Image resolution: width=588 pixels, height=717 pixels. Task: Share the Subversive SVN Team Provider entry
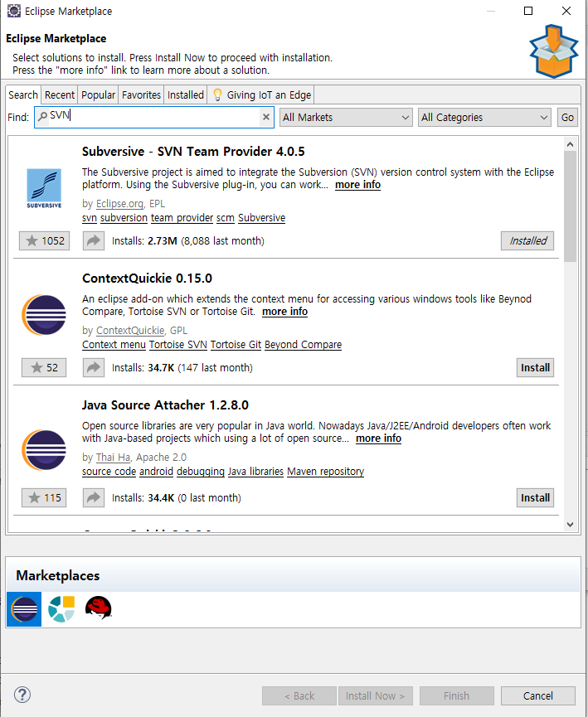94,241
